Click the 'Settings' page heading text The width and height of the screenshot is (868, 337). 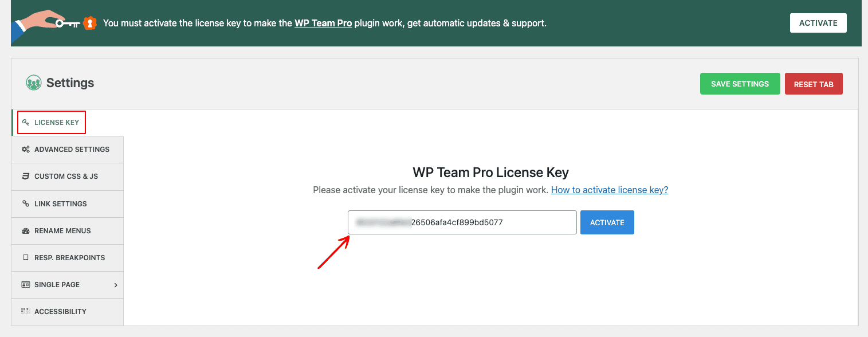click(70, 83)
